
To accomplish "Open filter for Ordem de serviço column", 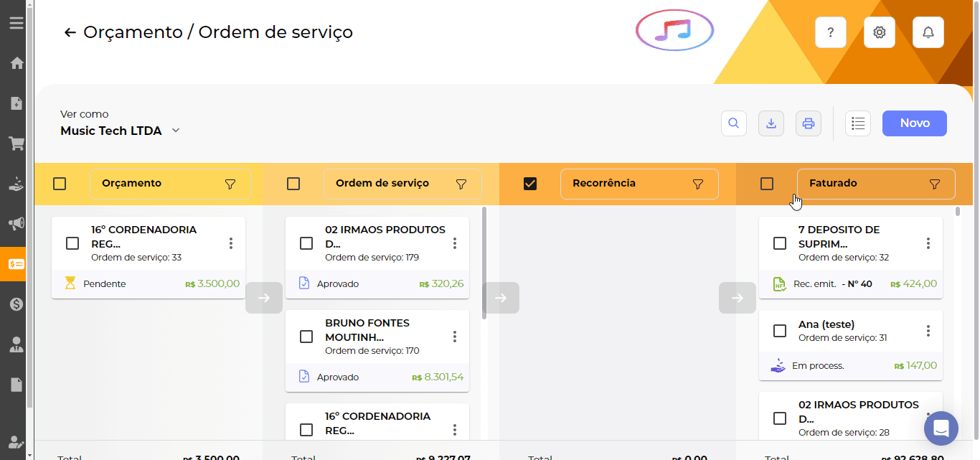I will [x=461, y=184].
